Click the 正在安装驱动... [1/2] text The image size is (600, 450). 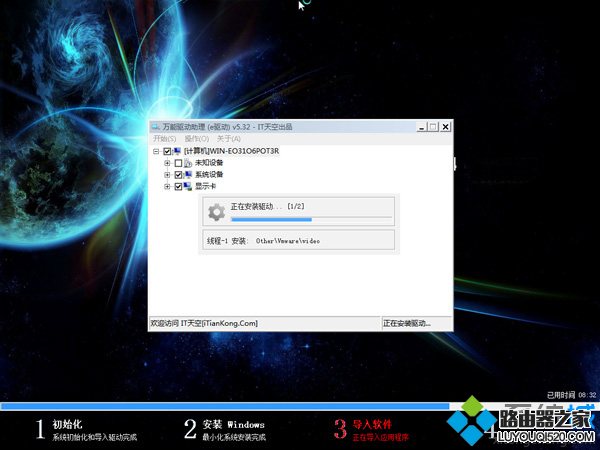coord(267,207)
